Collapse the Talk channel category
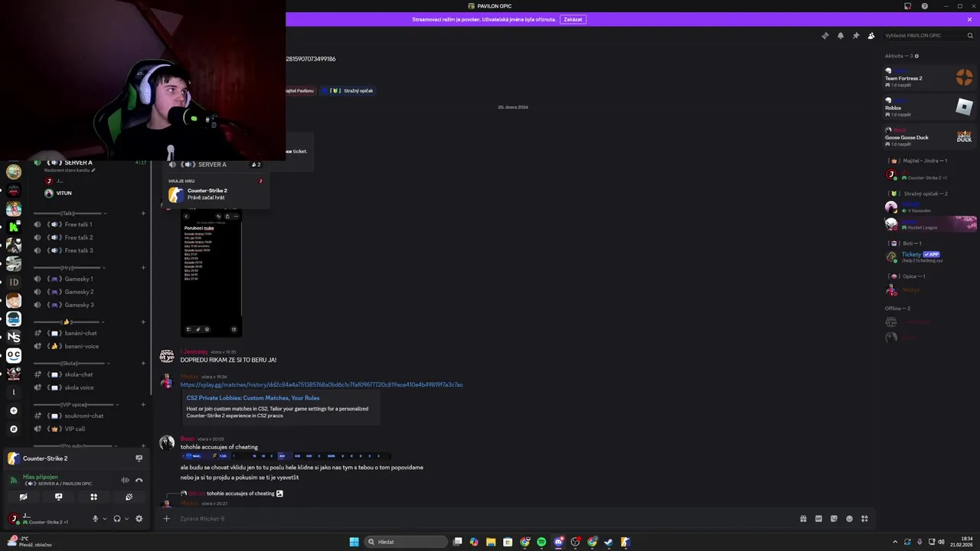The image size is (980, 551). (70, 213)
